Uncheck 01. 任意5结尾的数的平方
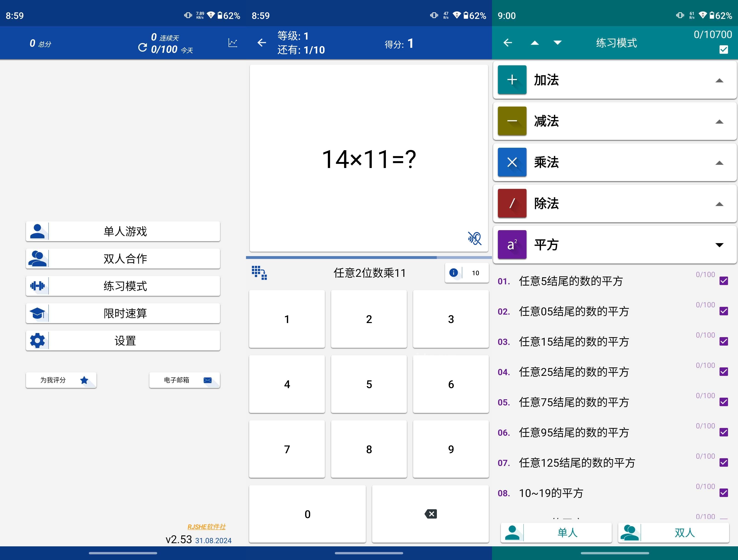The height and width of the screenshot is (560, 738). coord(724,281)
